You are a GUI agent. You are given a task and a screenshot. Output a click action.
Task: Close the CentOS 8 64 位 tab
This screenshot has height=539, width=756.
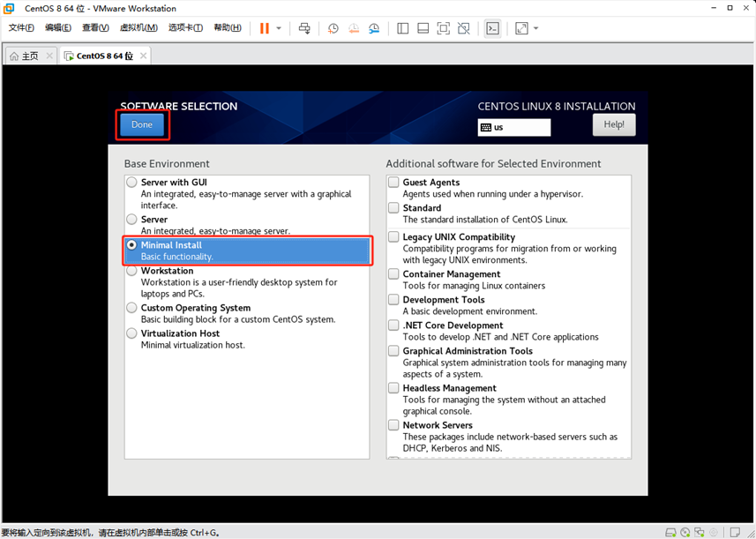pyautogui.click(x=143, y=56)
